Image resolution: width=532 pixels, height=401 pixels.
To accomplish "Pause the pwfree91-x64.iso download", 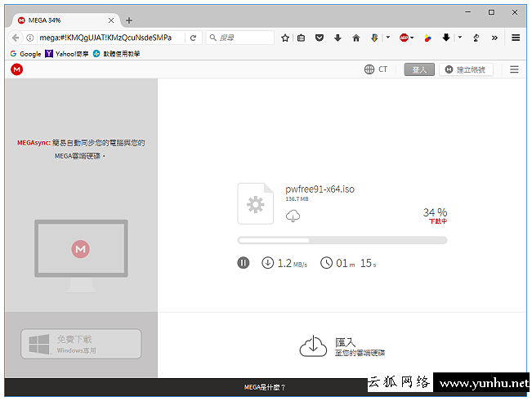I will (x=243, y=263).
